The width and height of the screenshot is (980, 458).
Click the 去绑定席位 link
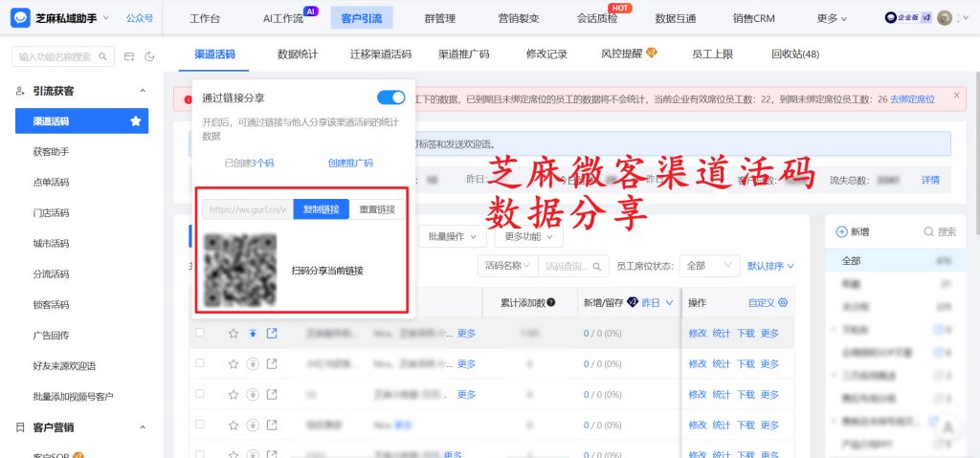pos(912,98)
